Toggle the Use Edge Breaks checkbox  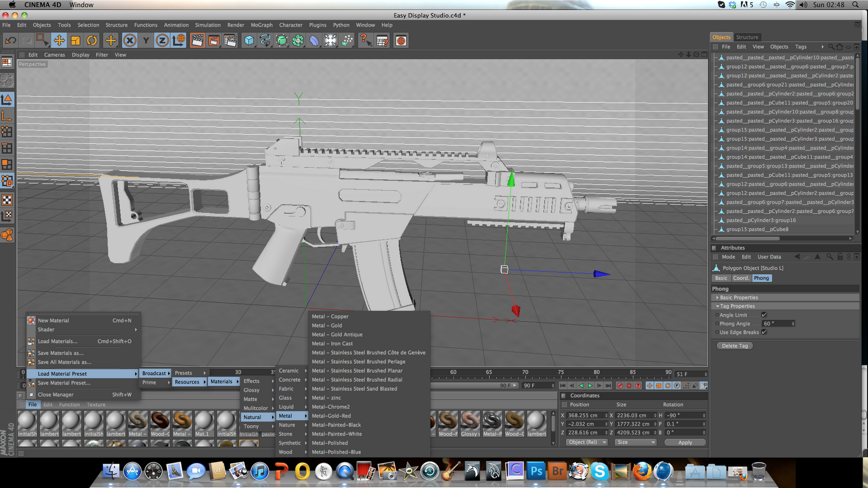764,332
